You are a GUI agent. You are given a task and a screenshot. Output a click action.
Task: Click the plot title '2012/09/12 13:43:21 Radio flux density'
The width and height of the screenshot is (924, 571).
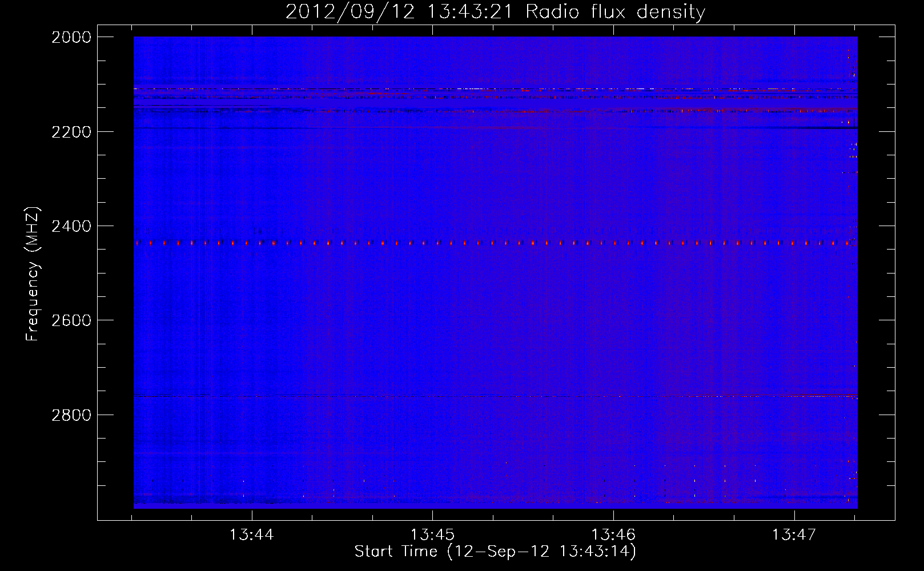point(495,12)
